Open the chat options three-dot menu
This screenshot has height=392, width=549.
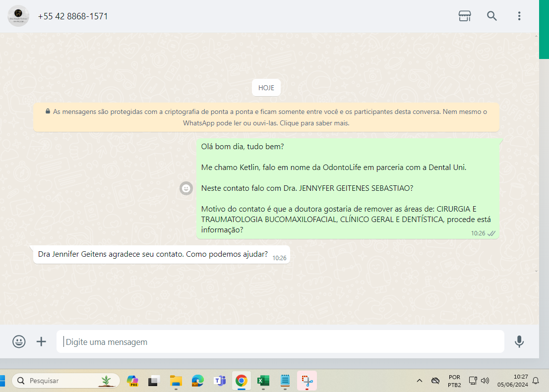pyautogui.click(x=519, y=16)
